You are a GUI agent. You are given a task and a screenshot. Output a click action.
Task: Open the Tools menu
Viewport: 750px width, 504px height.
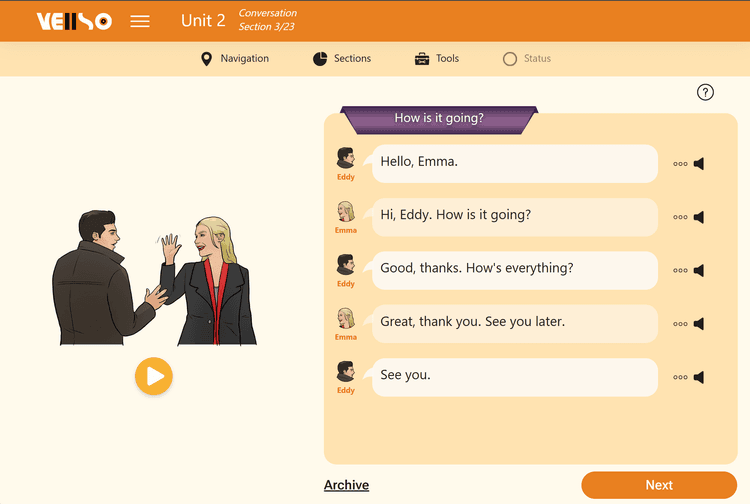click(x=436, y=59)
